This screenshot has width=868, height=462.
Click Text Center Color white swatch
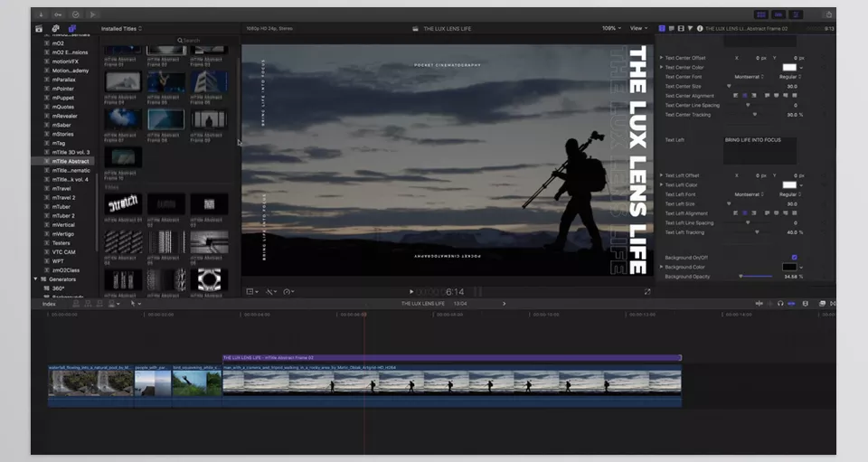coord(788,68)
